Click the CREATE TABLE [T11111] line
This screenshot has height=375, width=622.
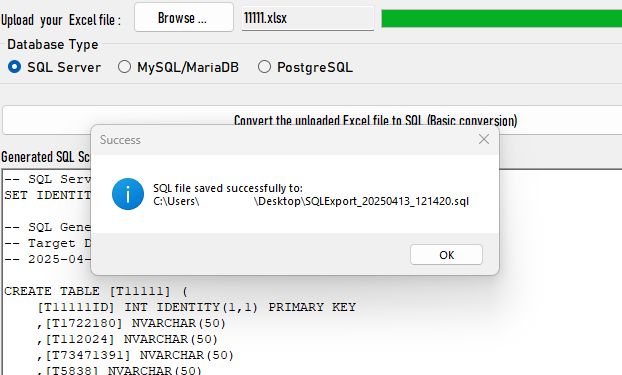click(x=95, y=291)
